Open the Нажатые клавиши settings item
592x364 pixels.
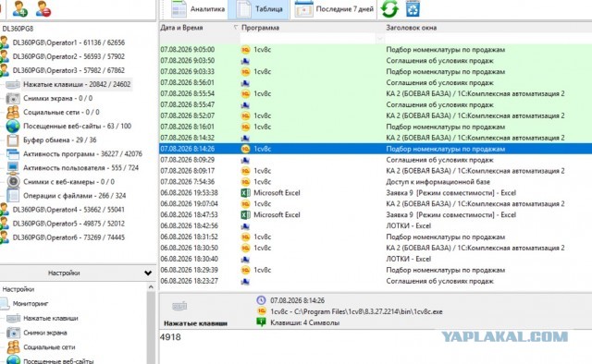51,319
